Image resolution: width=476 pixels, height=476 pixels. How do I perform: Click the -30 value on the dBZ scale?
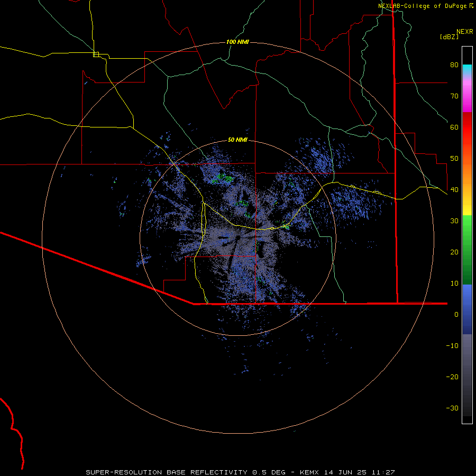(452, 408)
